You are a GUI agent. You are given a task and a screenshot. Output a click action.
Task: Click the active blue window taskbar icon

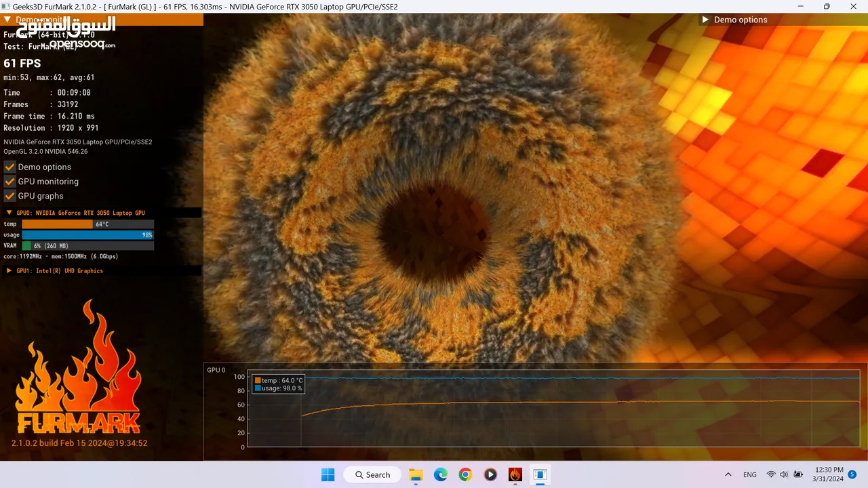(x=540, y=474)
